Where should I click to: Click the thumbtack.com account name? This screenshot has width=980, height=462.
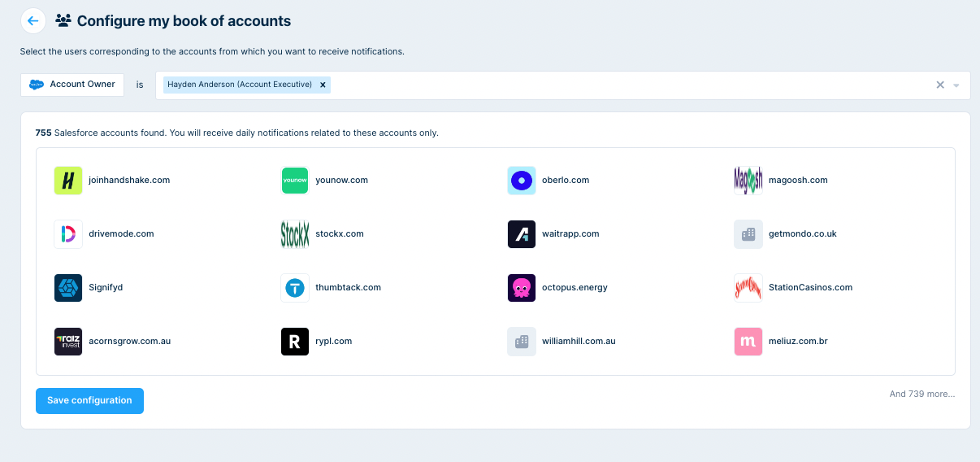tap(348, 288)
